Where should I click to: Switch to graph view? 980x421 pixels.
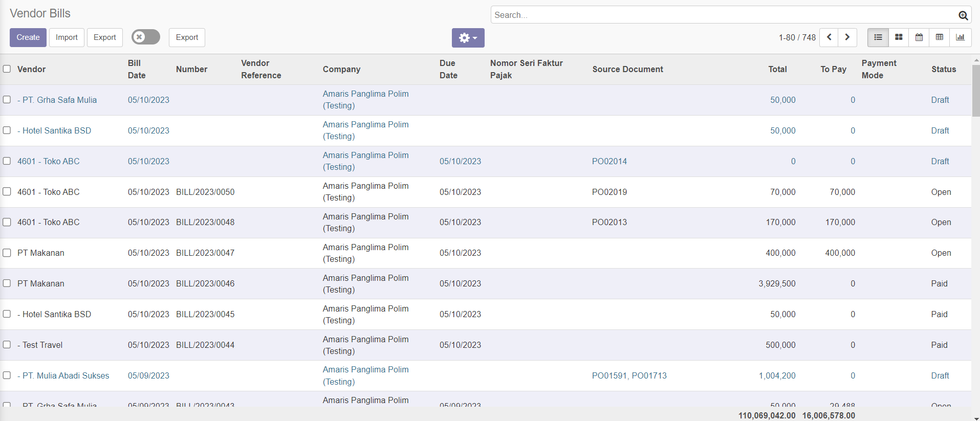(x=961, y=37)
